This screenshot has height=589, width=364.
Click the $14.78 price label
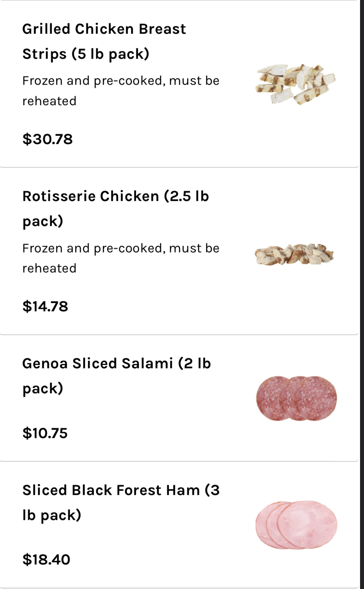tap(45, 306)
